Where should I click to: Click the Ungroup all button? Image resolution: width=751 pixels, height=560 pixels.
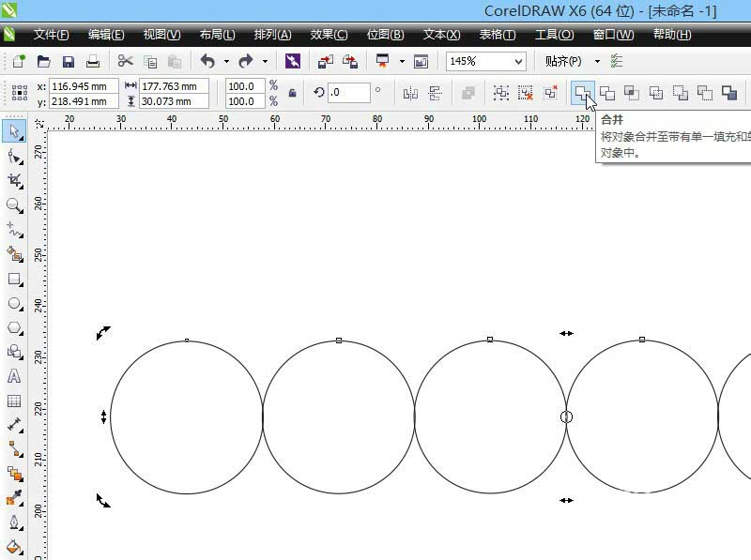point(550,93)
